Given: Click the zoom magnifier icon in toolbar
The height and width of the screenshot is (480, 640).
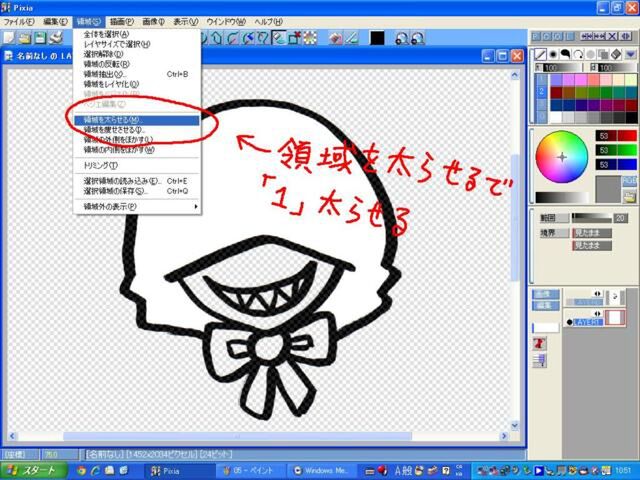Looking at the screenshot, I should point(401,38).
